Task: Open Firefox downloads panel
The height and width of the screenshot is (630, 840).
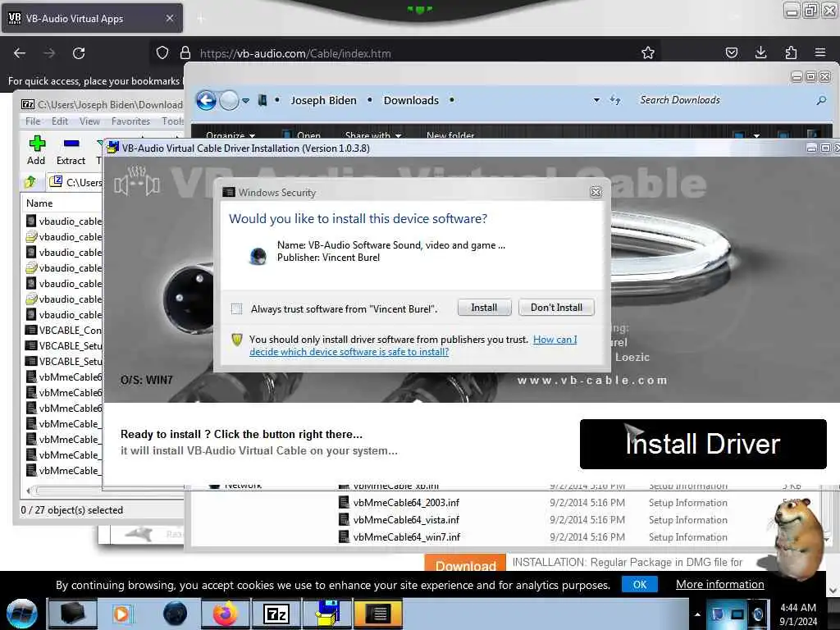Action: (x=760, y=52)
